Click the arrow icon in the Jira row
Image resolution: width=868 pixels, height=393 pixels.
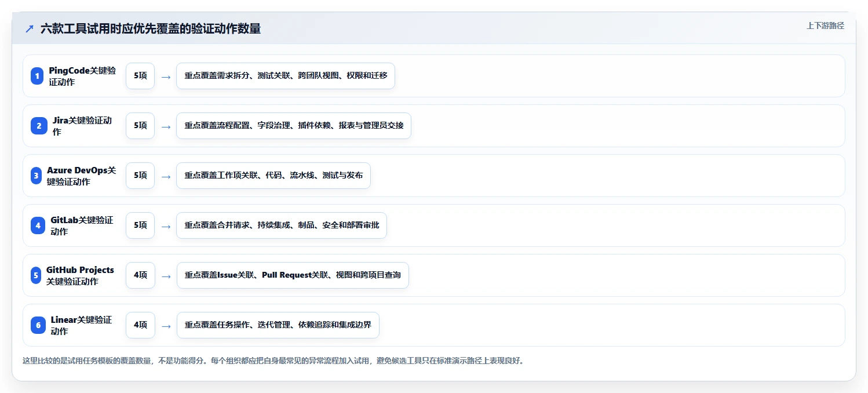166,126
